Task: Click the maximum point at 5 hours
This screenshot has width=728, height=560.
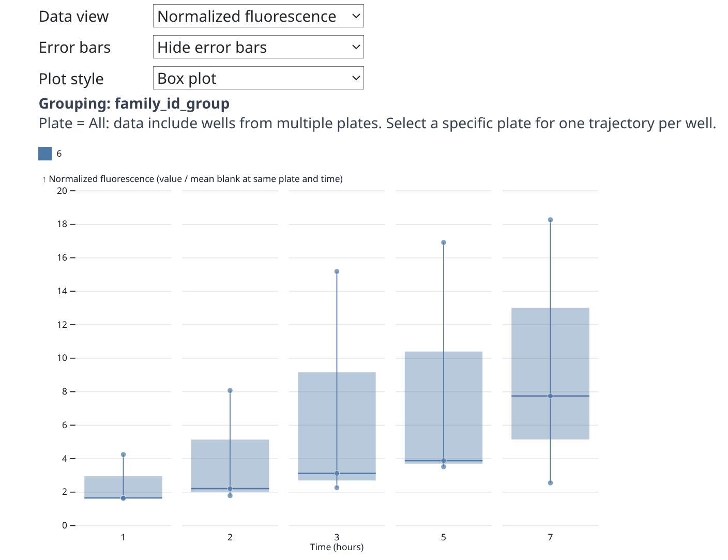Action: tap(443, 243)
